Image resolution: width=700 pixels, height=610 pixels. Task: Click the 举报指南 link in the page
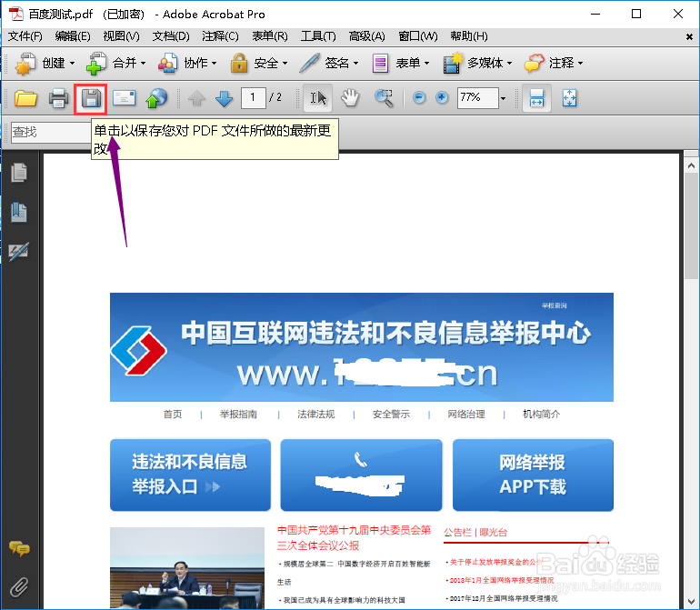point(238,415)
